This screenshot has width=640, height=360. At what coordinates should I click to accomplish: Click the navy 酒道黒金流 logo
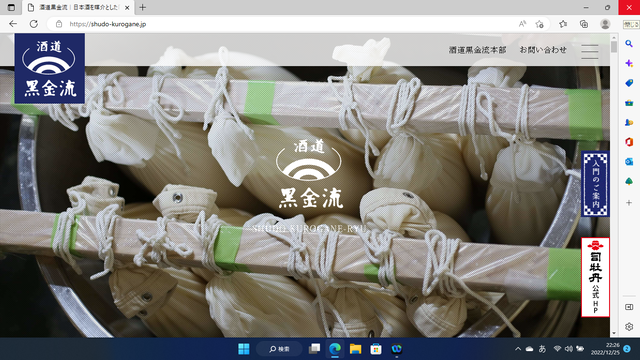tap(50, 68)
